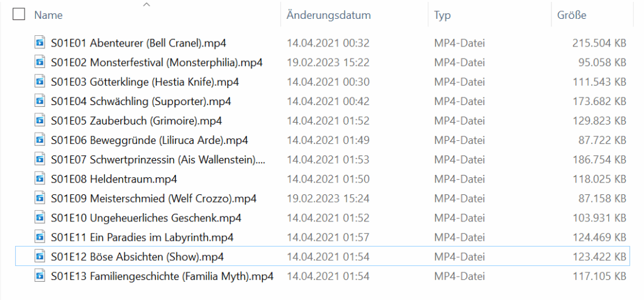Screen dimensions: 644x300
Task: Click the 87.722 KB size value
Action: (x=602, y=140)
